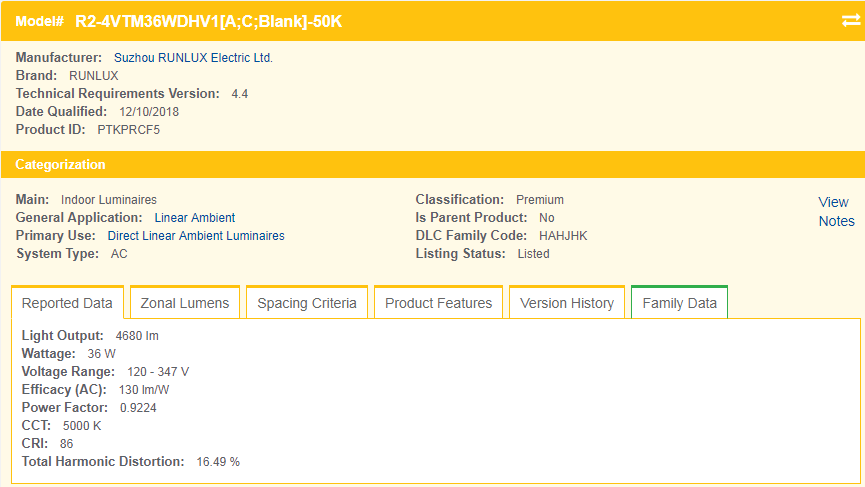Show the Product Features tab
The image size is (865, 487).
(438, 303)
